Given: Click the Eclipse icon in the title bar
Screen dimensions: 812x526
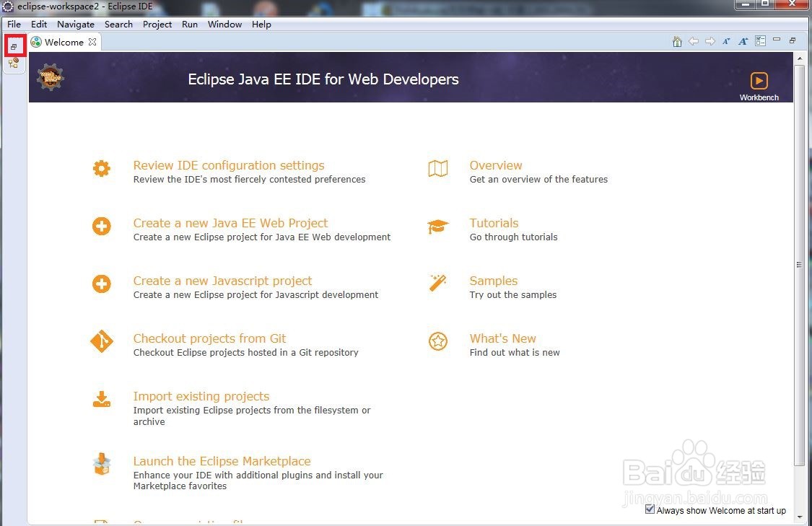Looking at the screenshot, I should (x=8, y=6).
